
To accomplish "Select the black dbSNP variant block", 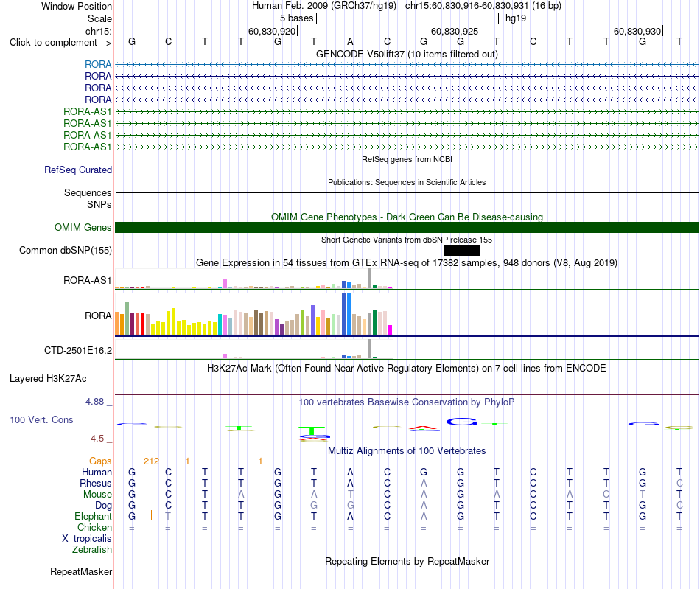I will [x=461, y=250].
